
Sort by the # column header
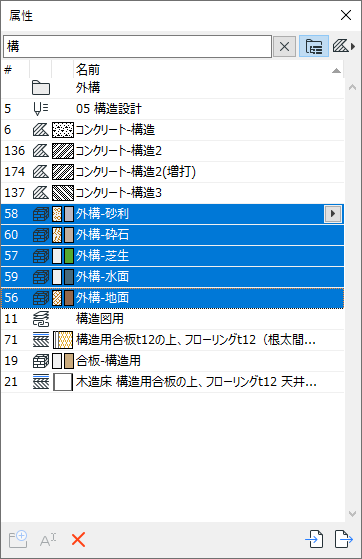point(15,70)
